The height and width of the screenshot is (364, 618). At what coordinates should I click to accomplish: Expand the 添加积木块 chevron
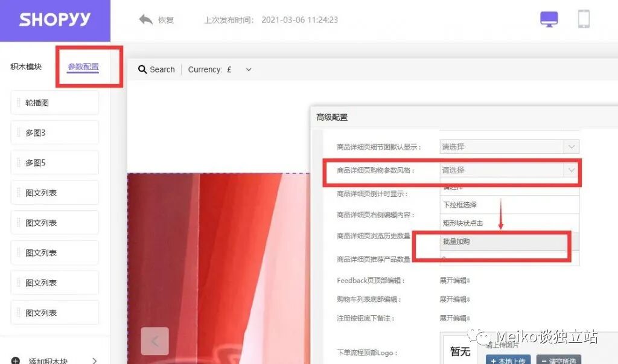pos(95,359)
